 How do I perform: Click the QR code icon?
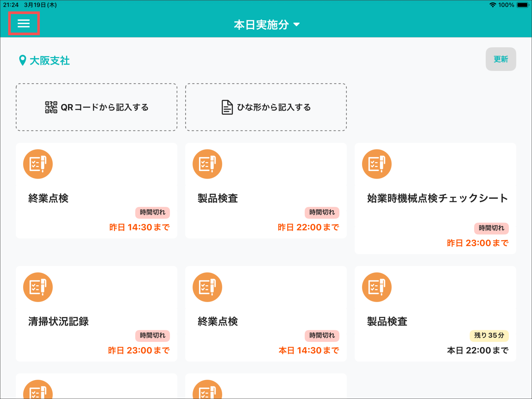tap(51, 107)
